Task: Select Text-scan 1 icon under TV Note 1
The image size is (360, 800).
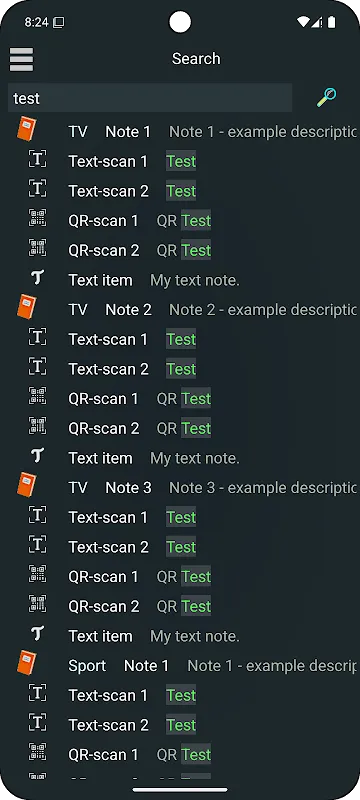Action: (37, 159)
